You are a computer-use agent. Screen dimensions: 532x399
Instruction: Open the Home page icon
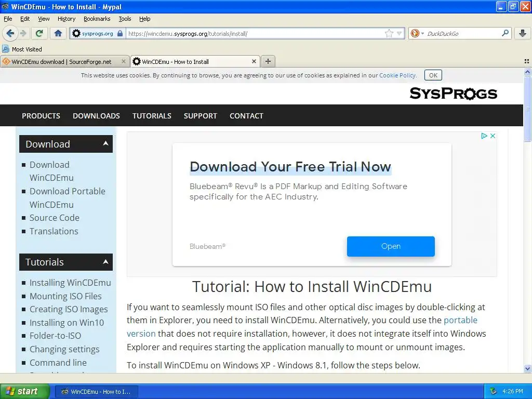[x=58, y=33]
